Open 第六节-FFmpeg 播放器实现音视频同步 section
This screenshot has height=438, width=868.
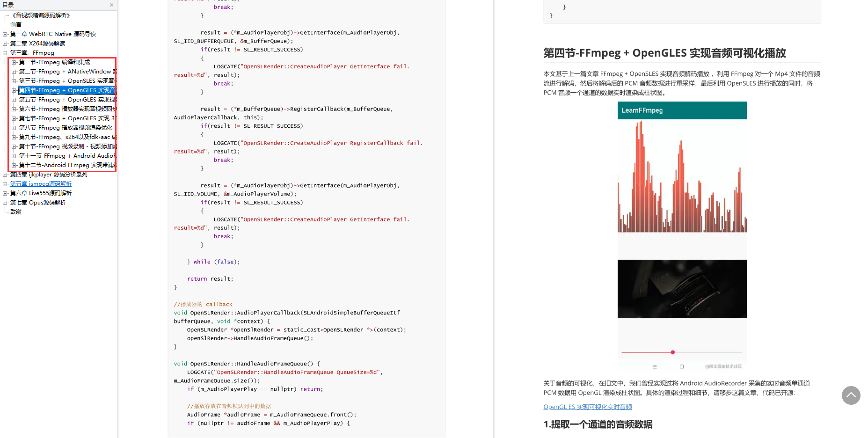(67, 109)
